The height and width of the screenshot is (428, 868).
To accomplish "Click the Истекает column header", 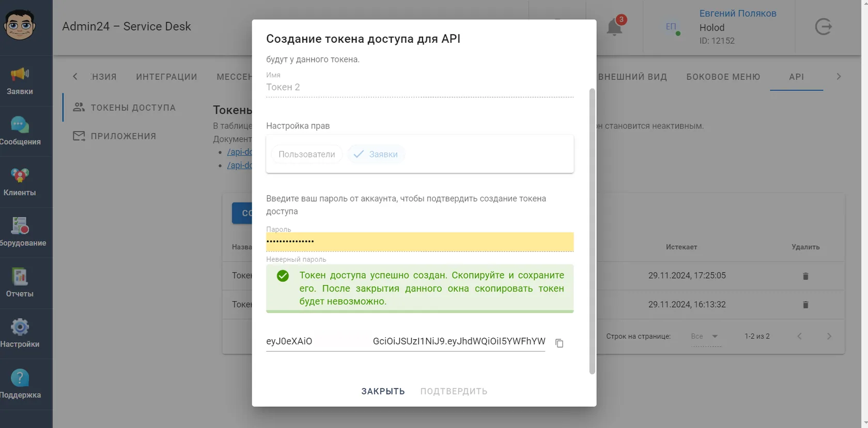I will (x=681, y=247).
